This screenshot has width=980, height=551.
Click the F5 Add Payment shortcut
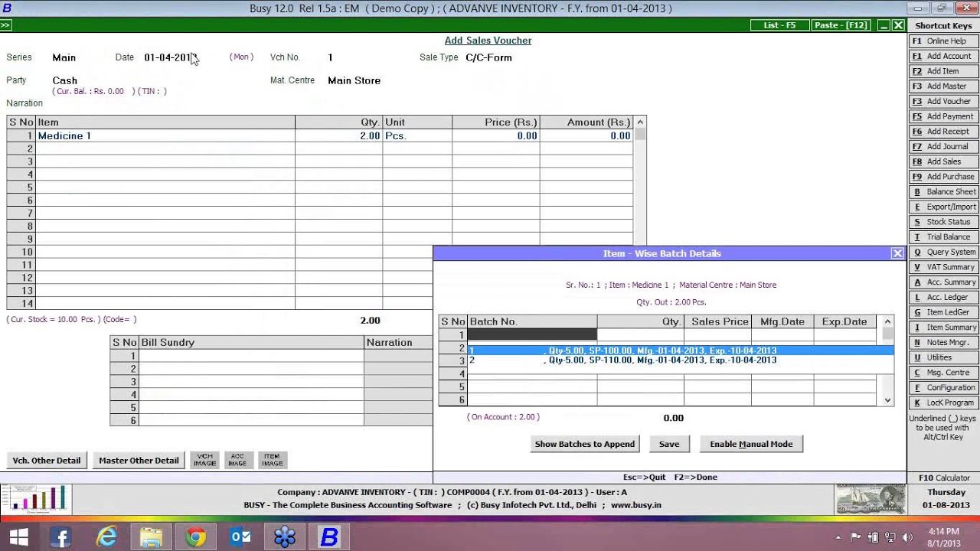point(943,116)
